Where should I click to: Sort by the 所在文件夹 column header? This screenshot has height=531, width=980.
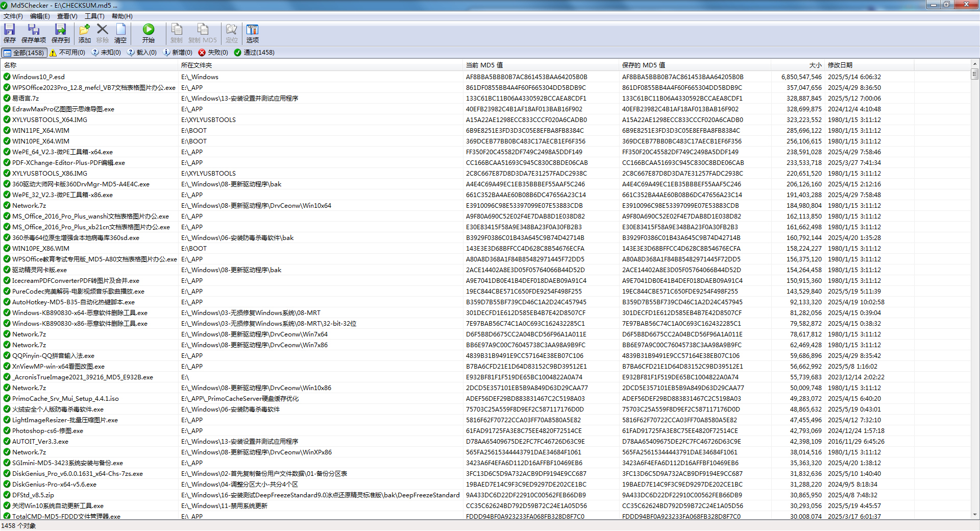pyautogui.click(x=321, y=65)
